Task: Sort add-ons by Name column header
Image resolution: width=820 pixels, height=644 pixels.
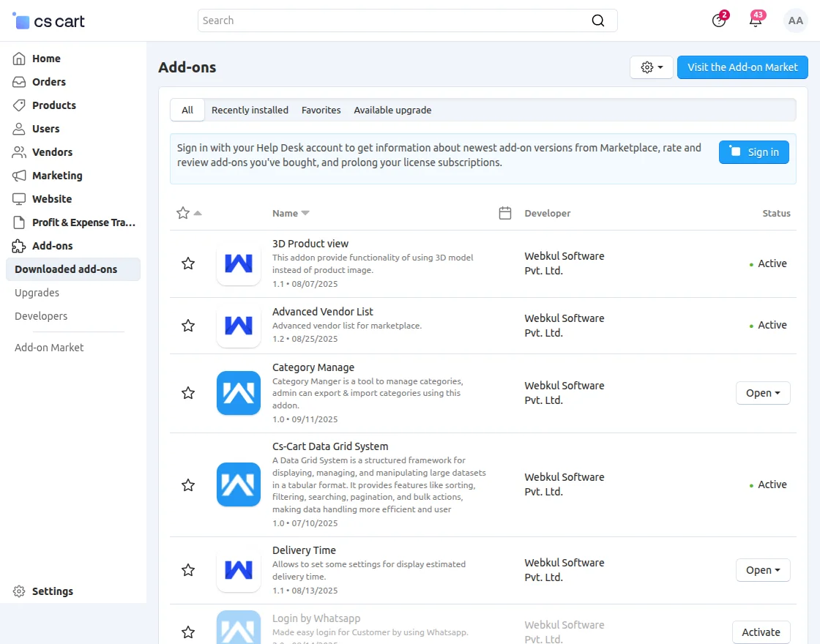Action: tap(286, 213)
